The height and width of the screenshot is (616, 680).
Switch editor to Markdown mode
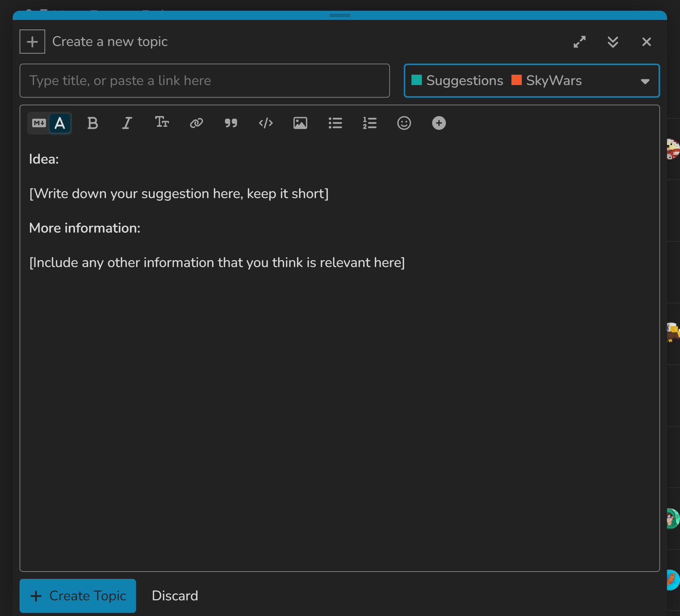pos(39,123)
